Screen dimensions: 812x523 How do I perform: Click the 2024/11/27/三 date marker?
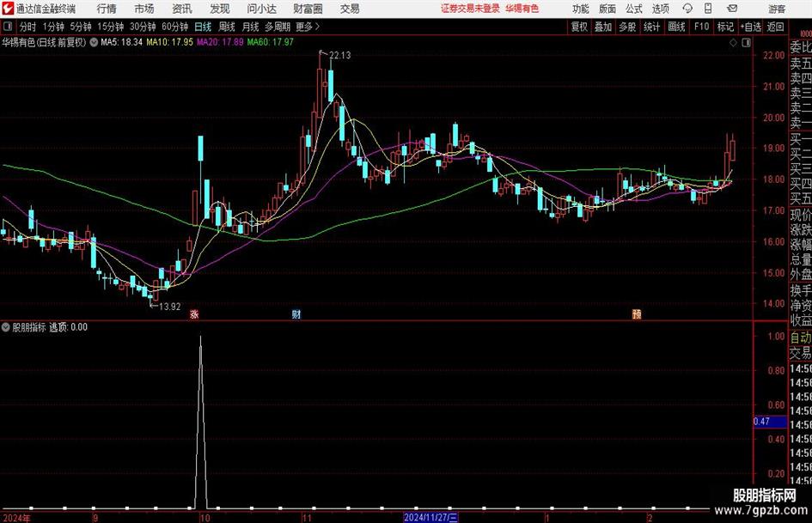click(430, 517)
